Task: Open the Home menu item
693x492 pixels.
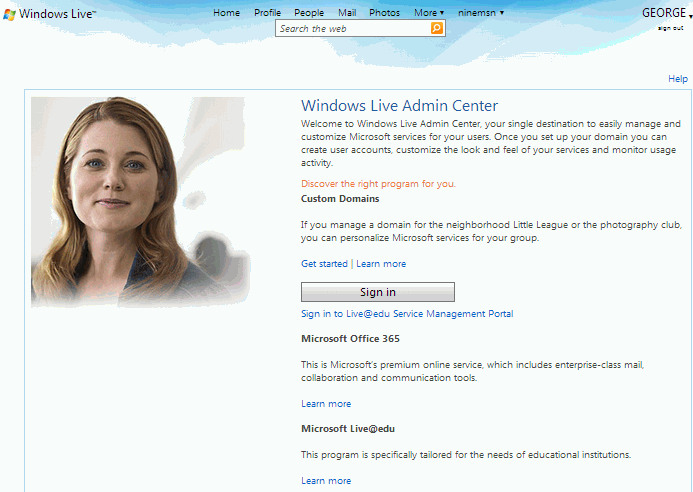Action: (227, 13)
